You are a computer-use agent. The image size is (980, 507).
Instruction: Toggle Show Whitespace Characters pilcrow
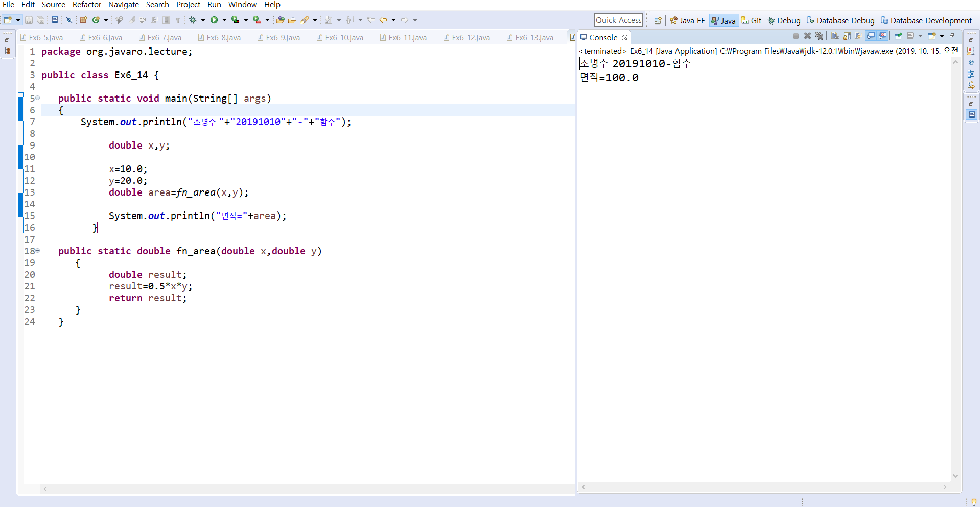178,20
